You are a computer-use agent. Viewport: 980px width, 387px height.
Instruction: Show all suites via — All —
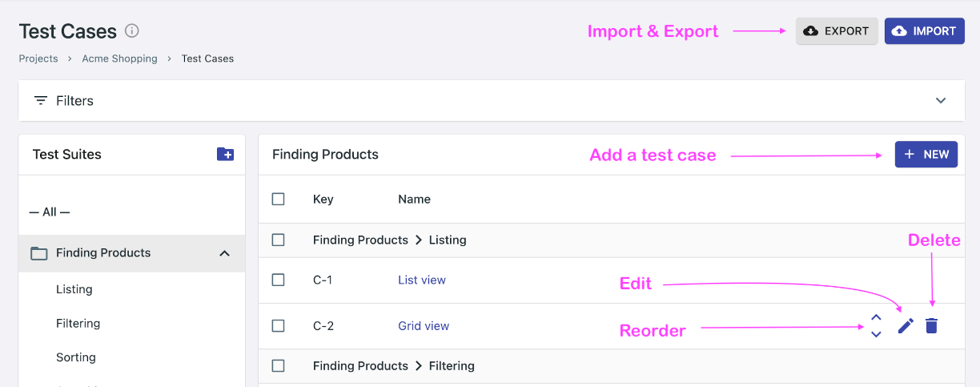50,212
